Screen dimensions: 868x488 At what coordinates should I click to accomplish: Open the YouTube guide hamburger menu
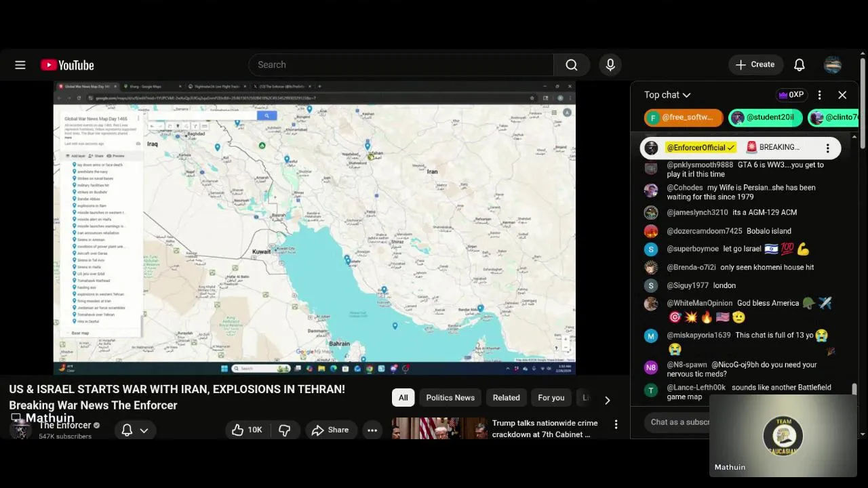point(20,65)
